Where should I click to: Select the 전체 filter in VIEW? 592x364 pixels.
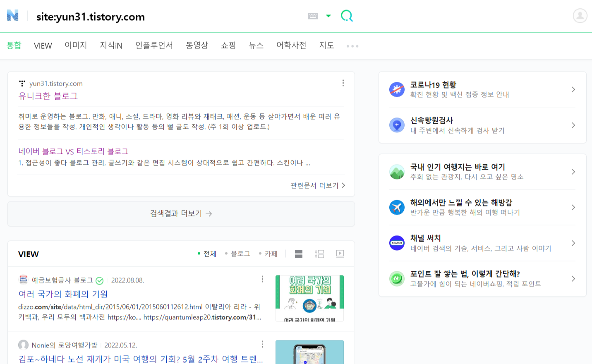[207, 254]
